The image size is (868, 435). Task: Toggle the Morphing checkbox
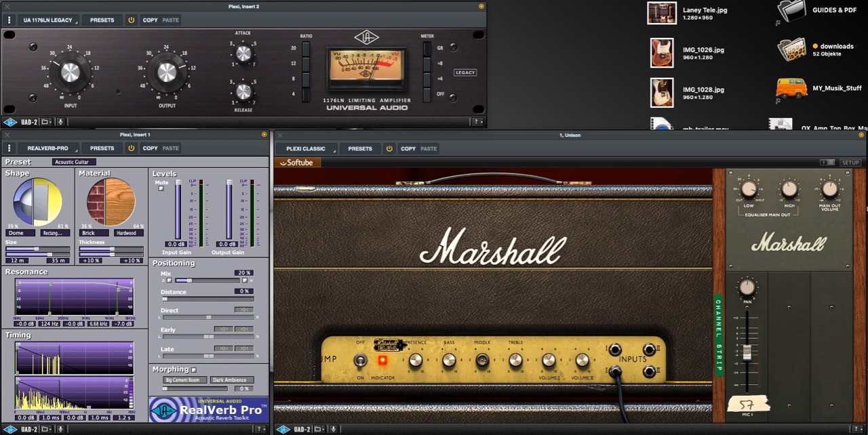click(193, 369)
